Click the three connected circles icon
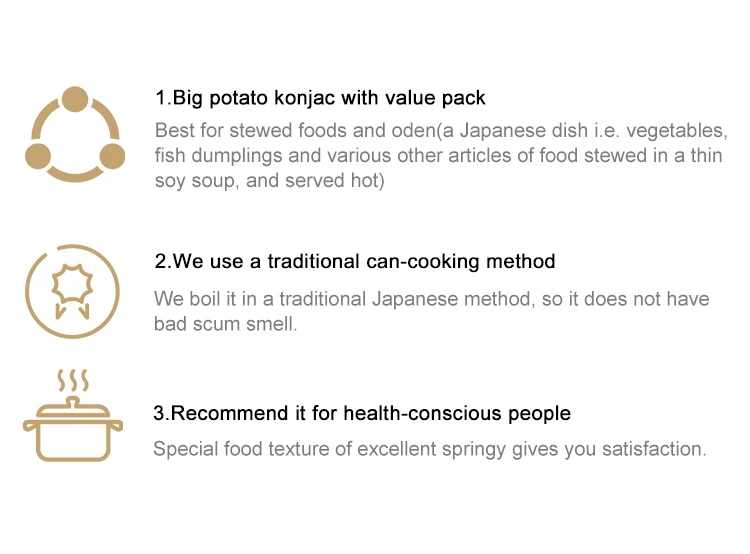This screenshot has width=750, height=554. [73, 134]
